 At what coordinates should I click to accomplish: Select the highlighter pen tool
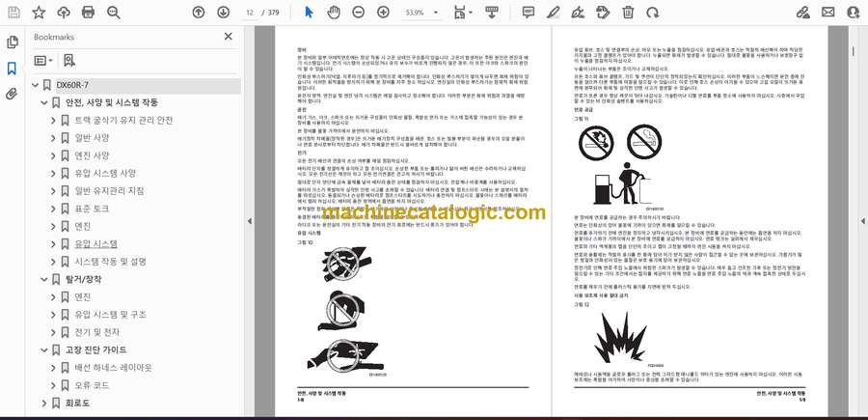pyautogui.click(x=553, y=13)
